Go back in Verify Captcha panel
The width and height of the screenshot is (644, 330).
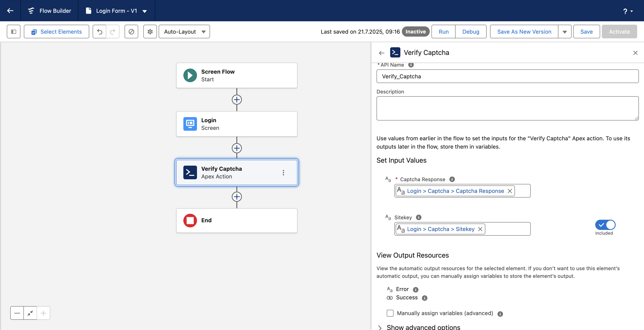tap(381, 53)
